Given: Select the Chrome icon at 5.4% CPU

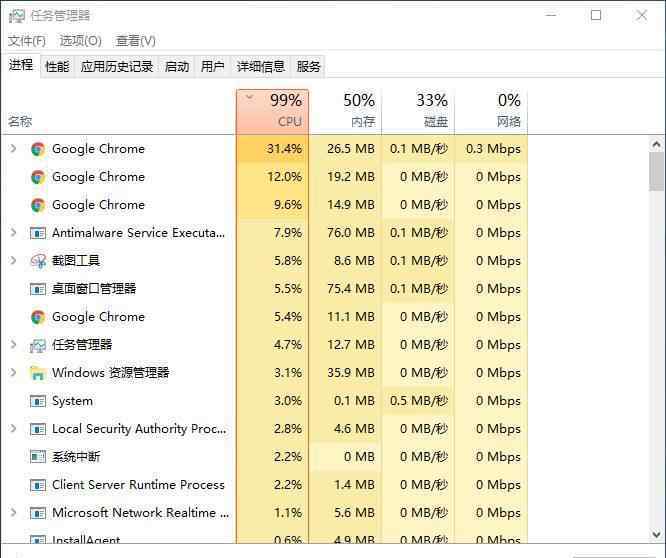Looking at the screenshot, I should (38, 317).
